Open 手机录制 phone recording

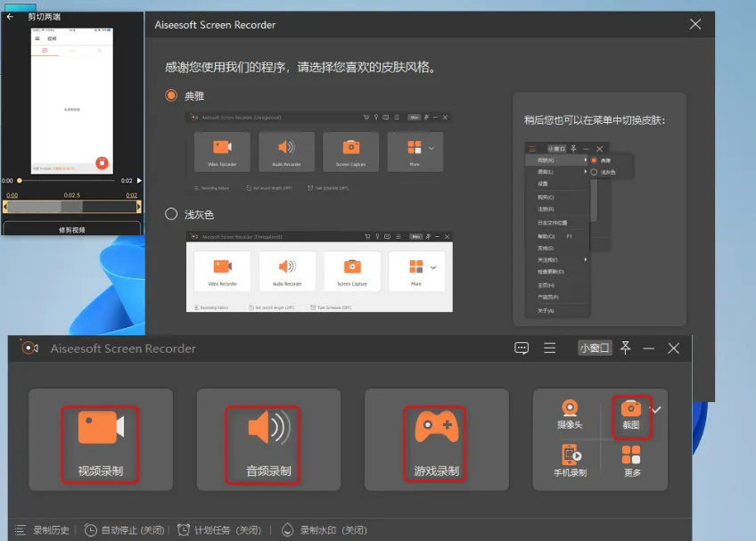570,461
